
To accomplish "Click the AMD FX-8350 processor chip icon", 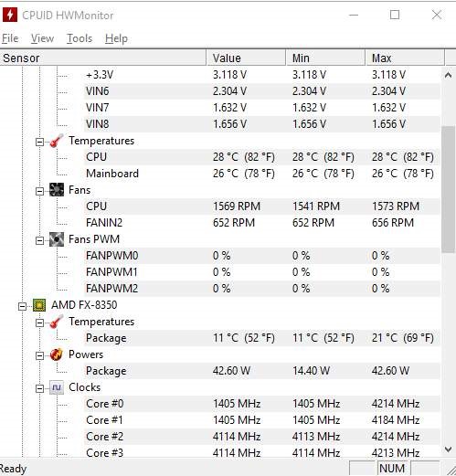I will coord(39,305).
